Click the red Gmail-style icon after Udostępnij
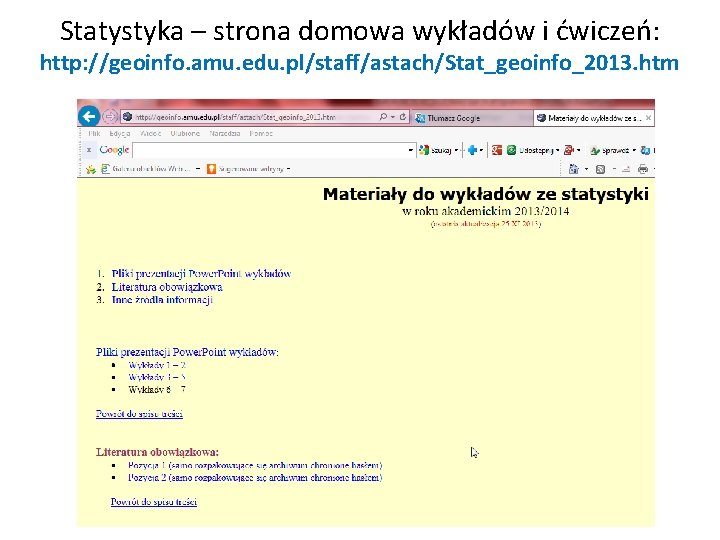 [569, 150]
